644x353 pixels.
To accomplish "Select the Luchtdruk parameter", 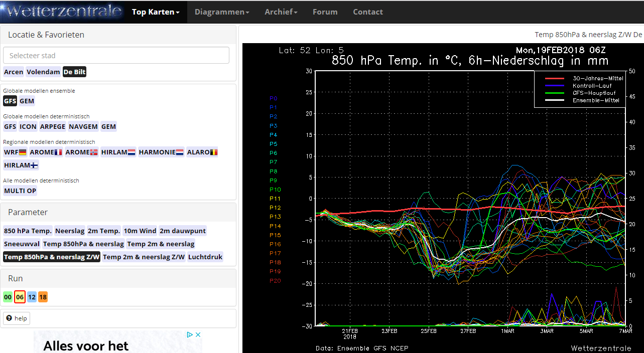I will tap(205, 257).
